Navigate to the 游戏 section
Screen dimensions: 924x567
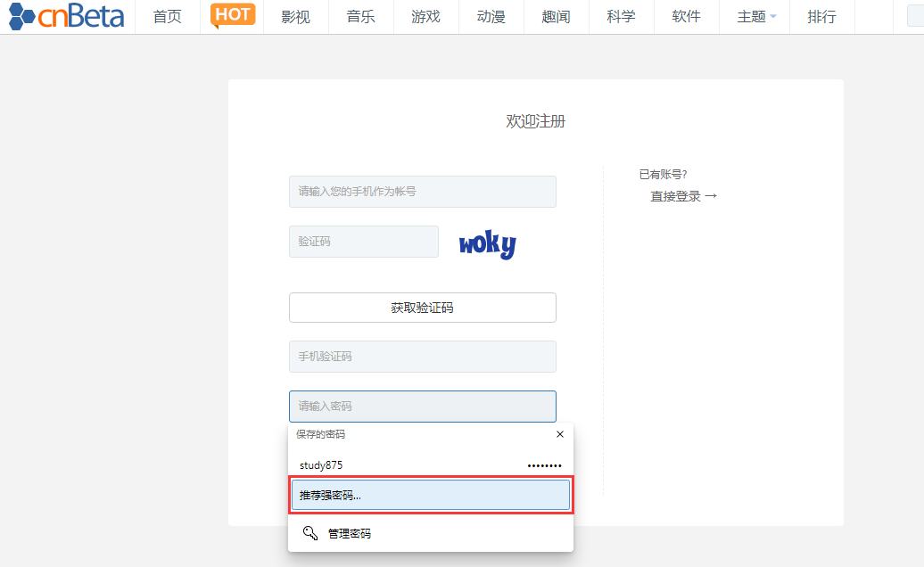pos(425,17)
